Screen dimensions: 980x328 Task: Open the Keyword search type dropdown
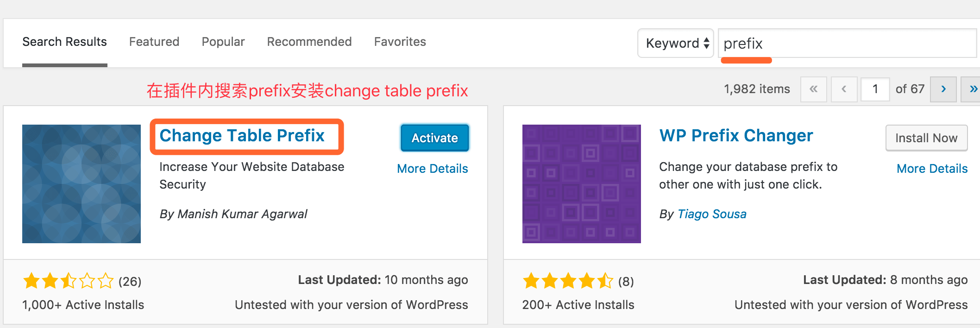click(x=676, y=43)
